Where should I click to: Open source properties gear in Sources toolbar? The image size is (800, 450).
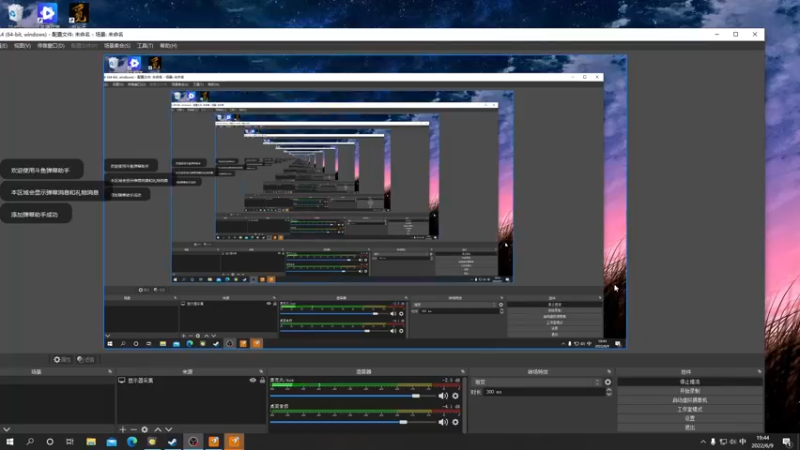[145, 430]
